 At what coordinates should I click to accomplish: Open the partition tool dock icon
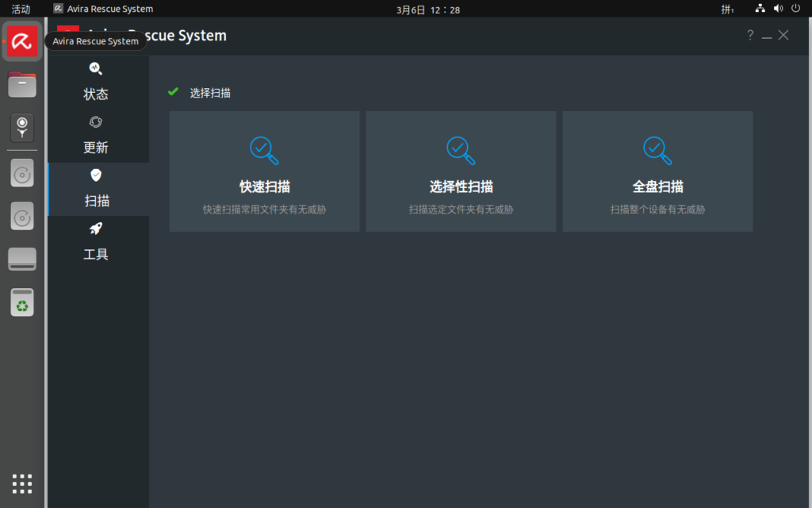[x=21, y=128]
